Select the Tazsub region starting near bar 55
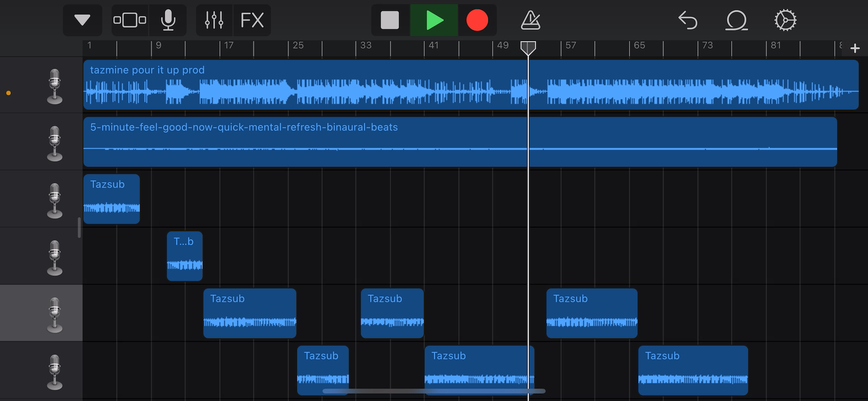 pos(592,313)
